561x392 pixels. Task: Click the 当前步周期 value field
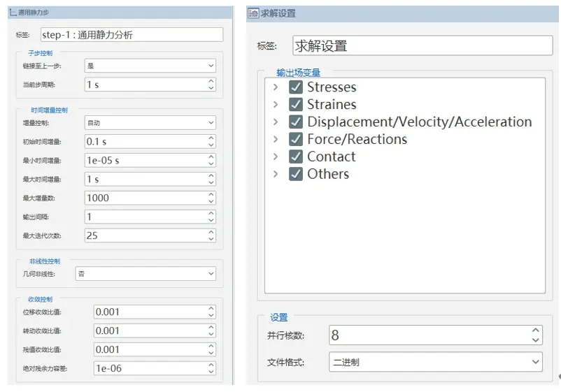[150, 85]
